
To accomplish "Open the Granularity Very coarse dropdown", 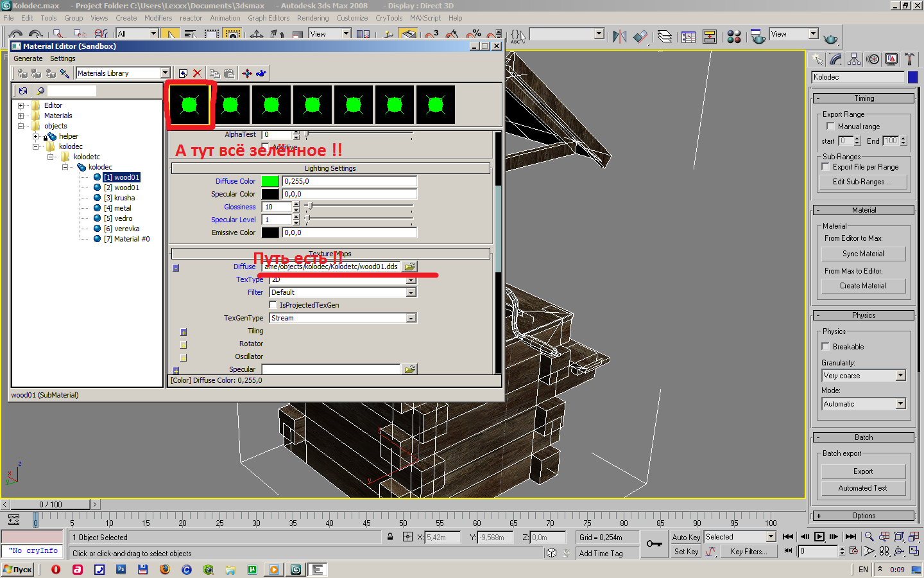I will tap(900, 376).
